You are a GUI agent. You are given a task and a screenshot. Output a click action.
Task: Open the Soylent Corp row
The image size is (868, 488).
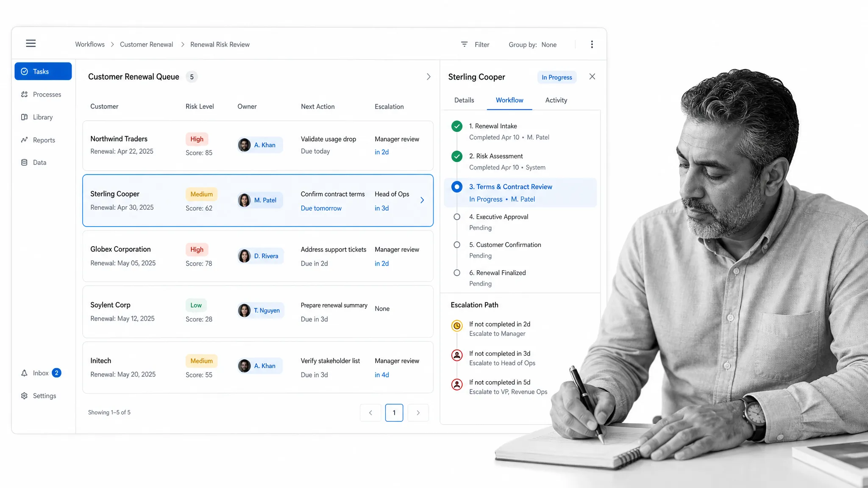pos(258,312)
